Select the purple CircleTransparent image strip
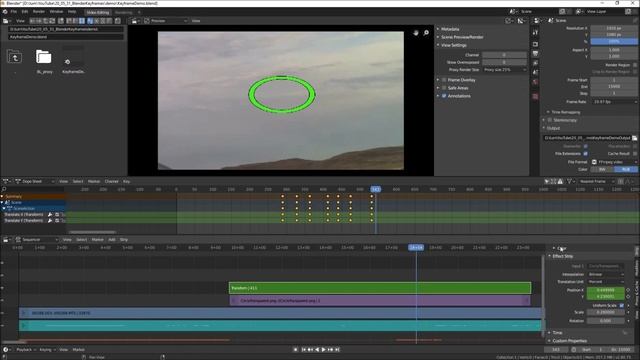Image resolution: width=640 pixels, height=360 pixels. [380, 300]
